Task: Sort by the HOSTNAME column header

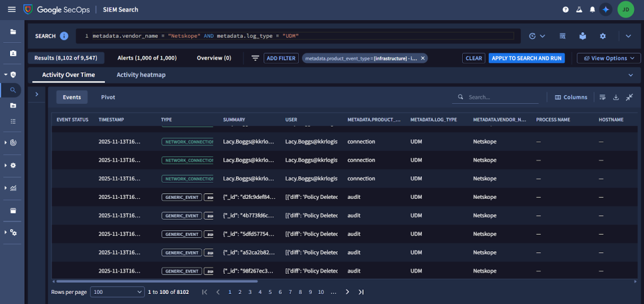Action: coord(611,120)
